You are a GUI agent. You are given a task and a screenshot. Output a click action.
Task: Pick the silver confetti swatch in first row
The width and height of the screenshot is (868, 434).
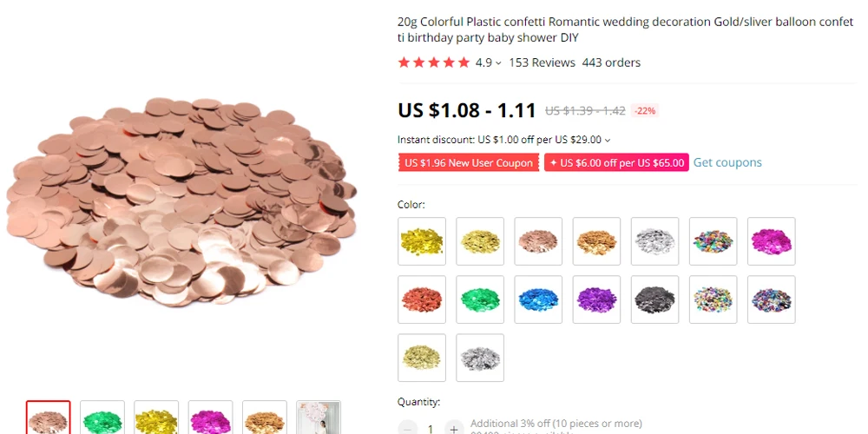coord(654,241)
